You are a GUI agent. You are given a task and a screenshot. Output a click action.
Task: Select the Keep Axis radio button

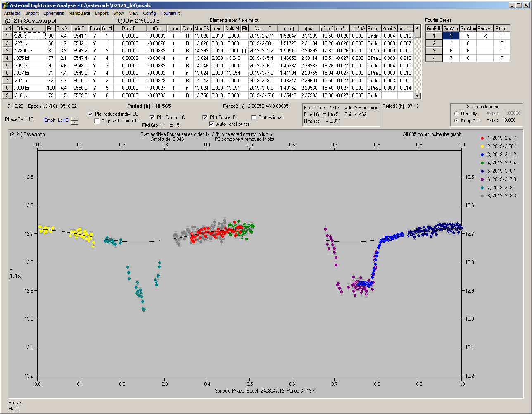click(456, 121)
